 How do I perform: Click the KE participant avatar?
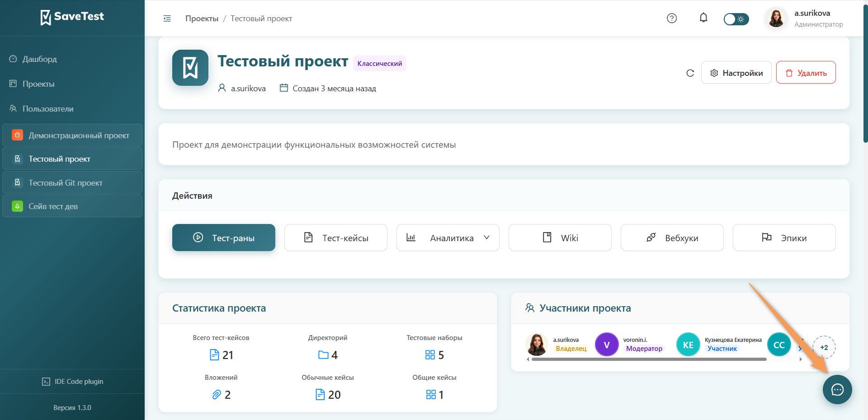point(688,345)
